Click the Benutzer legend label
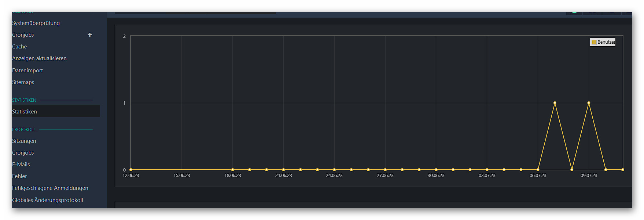The width and height of the screenshot is (644, 220). point(606,42)
